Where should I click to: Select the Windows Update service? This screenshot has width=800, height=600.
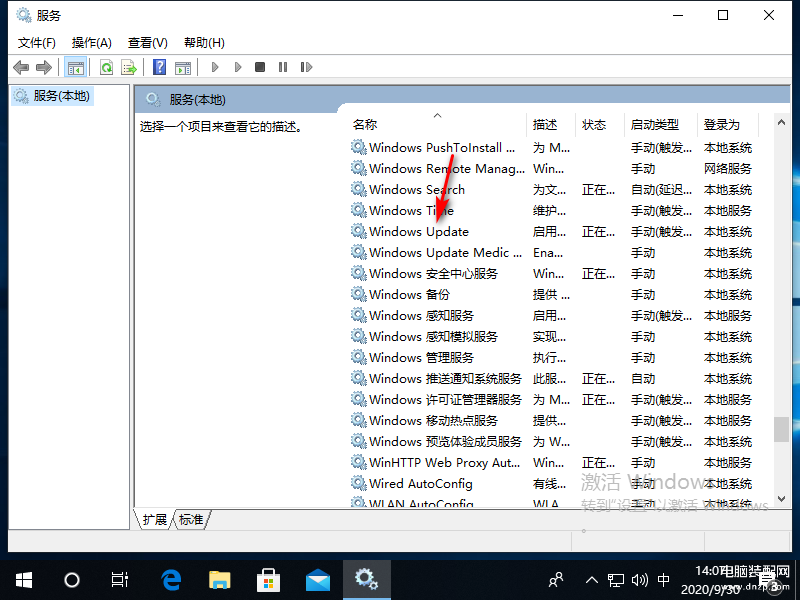click(554, 232)
